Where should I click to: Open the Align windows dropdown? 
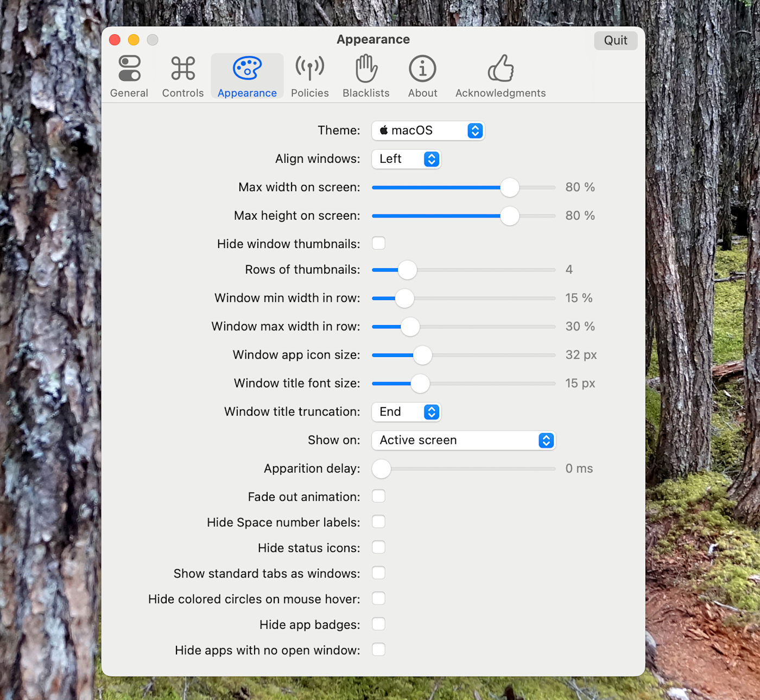[x=406, y=159]
